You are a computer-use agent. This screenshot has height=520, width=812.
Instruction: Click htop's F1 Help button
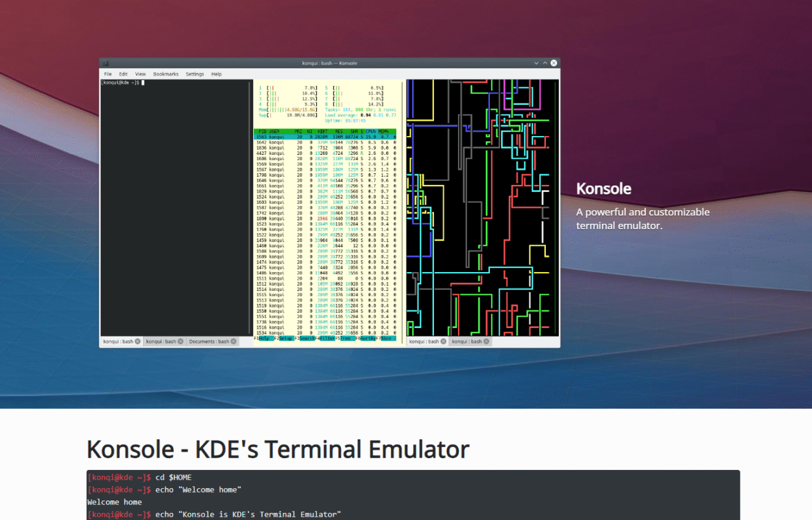click(264, 338)
